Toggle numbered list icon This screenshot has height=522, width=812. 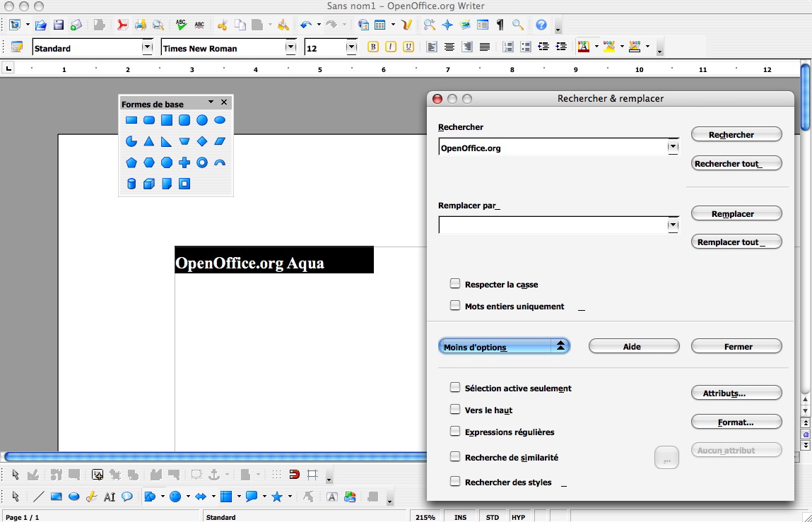[x=508, y=47]
